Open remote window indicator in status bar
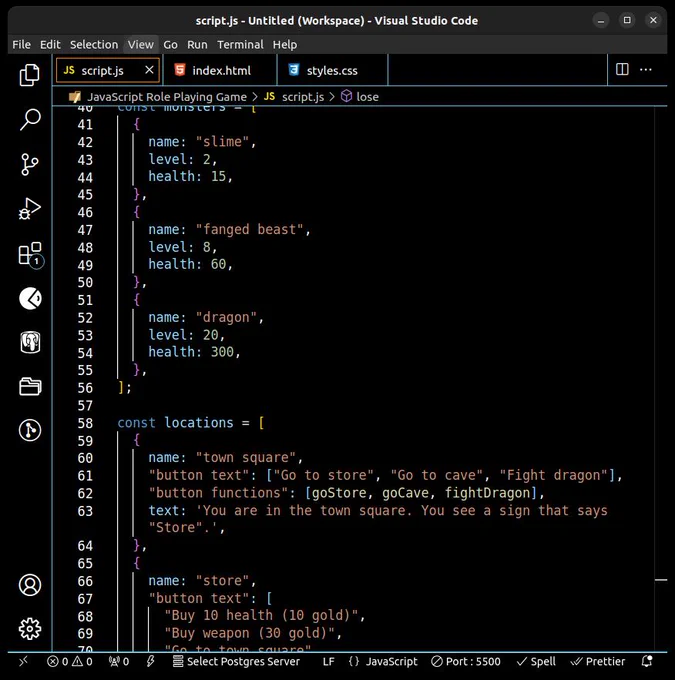Viewport: 675px width, 680px height. [23, 661]
